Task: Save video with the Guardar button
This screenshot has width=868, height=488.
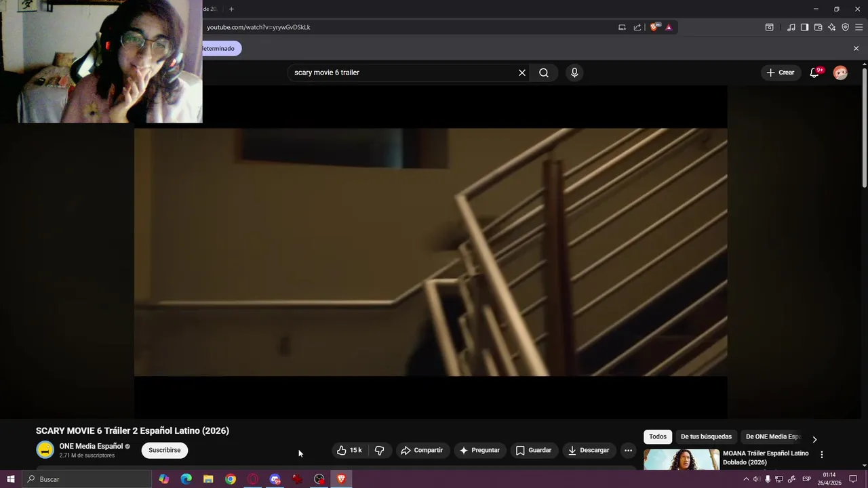Action: (x=534, y=450)
